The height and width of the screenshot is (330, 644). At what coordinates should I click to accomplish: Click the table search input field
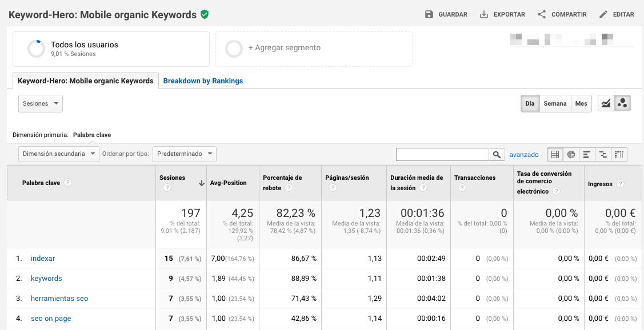coord(442,154)
